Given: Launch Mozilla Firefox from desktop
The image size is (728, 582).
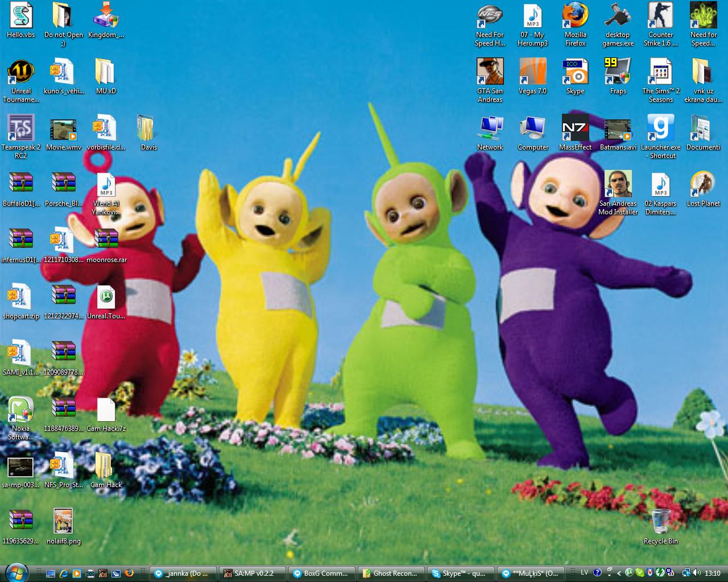Looking at the screenshot, I should (x=575, y=24).
